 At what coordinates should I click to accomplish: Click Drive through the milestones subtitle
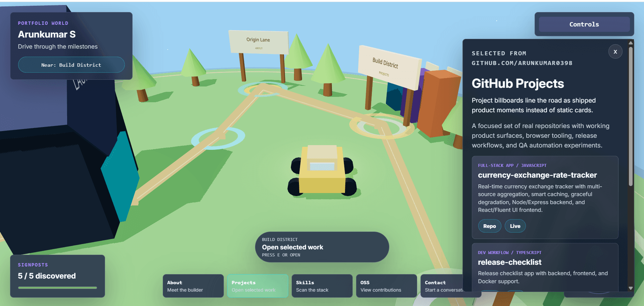pyautogui.click(x=58, y=47)
